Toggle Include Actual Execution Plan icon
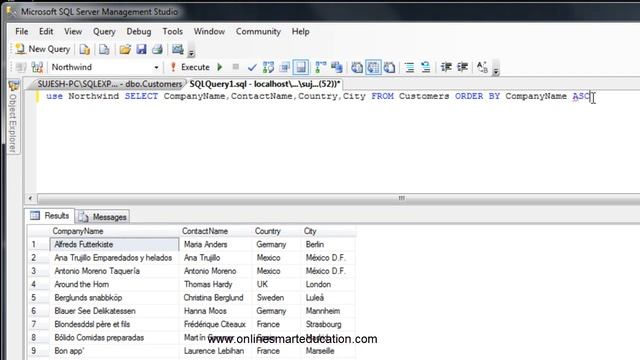This screenshot has height=360, width=640. point(321,67)
